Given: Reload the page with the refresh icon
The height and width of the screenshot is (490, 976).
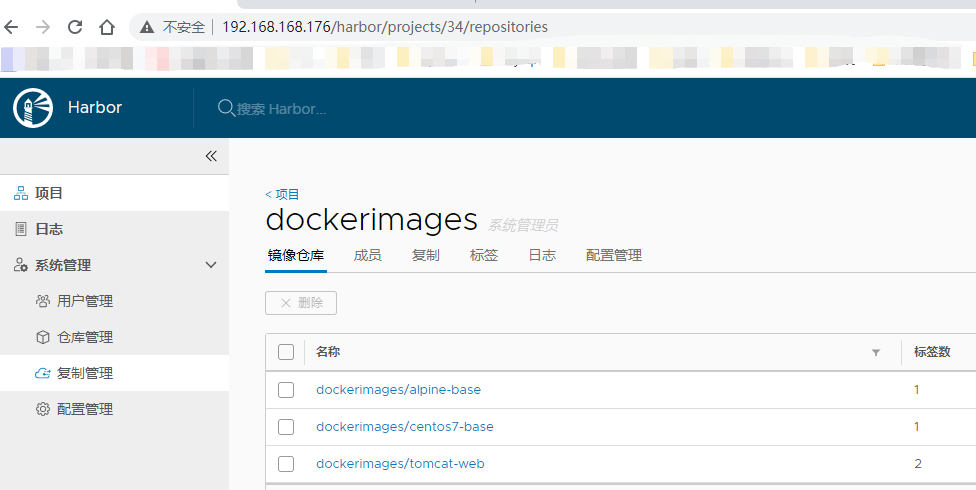Looking at the screenshot, I should 75,27.
